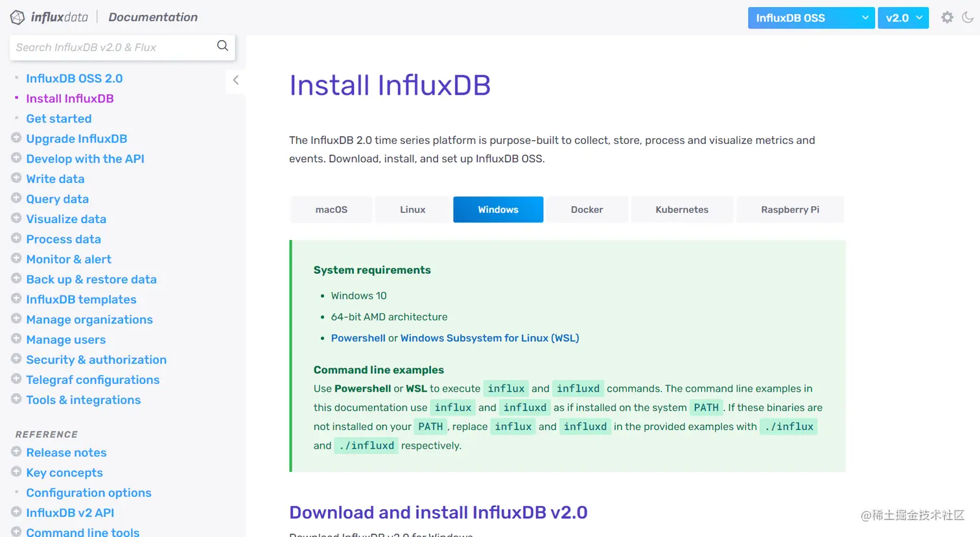Open Monitor & alert sidebar link
The width and height of the screenshot is (980, 537).
(x=69, y=259)
